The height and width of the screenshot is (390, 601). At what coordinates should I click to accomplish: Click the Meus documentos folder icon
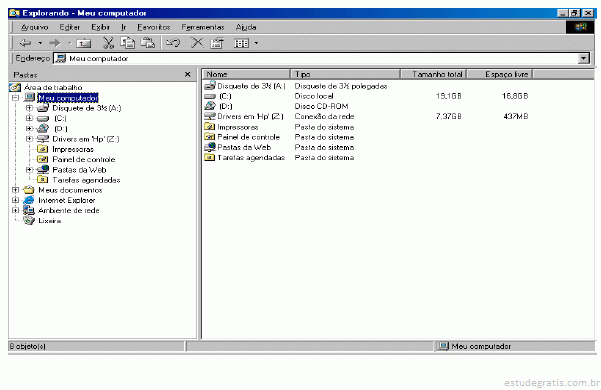click(29, 190)
